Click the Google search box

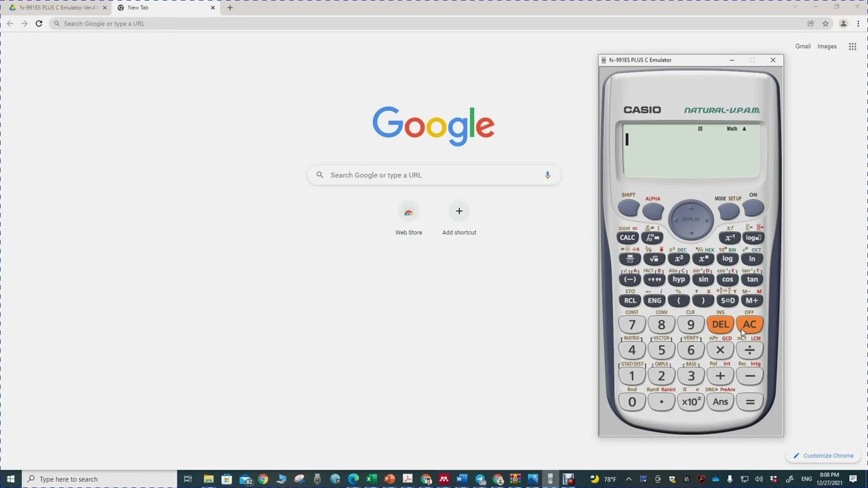point(434,175)
